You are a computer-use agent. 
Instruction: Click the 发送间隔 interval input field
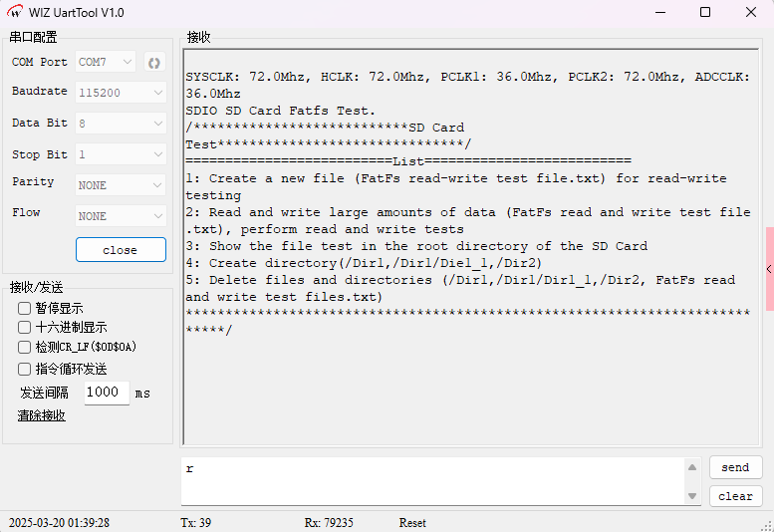(x=106, y=393)
